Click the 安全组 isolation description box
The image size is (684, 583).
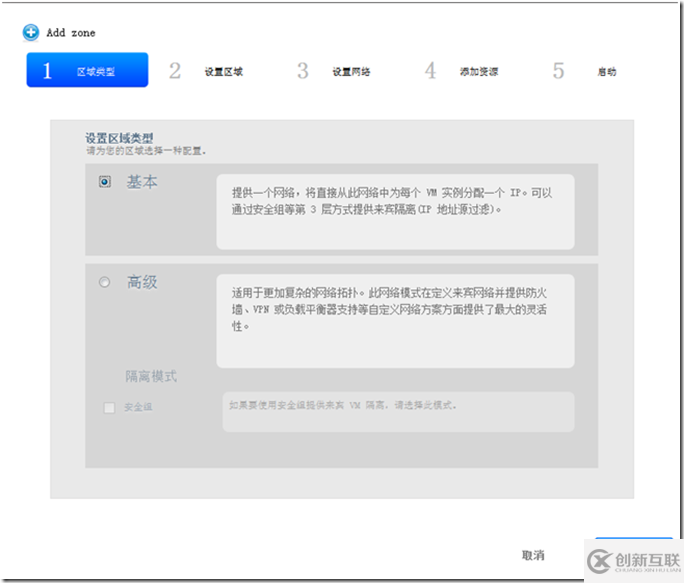coord(398,411)
